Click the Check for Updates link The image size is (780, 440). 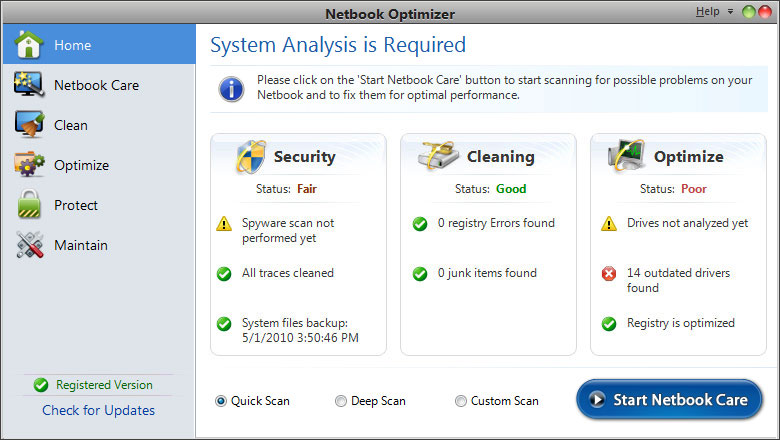pyautogui.click(x=98, y=410)
